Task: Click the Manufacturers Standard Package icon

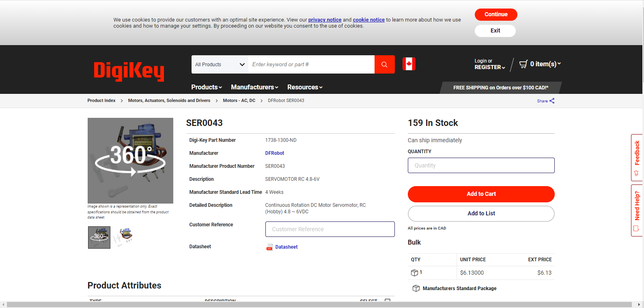Action: pyautogui.click(x=416, y=288)
